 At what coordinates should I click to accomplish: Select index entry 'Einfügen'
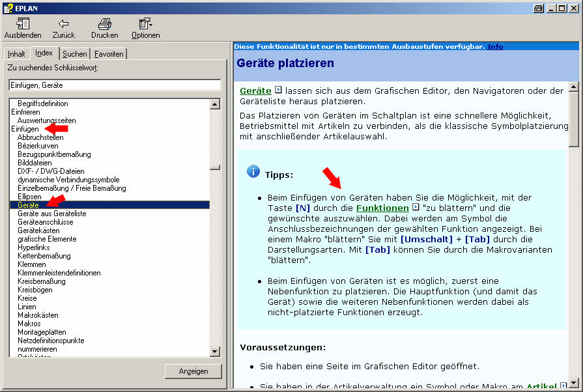25,129
